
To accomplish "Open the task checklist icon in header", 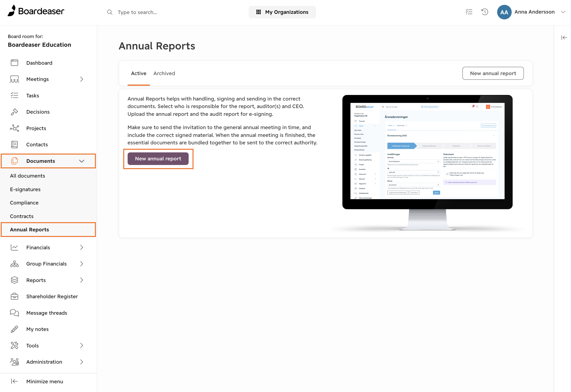I will click(x=469, y=12).
